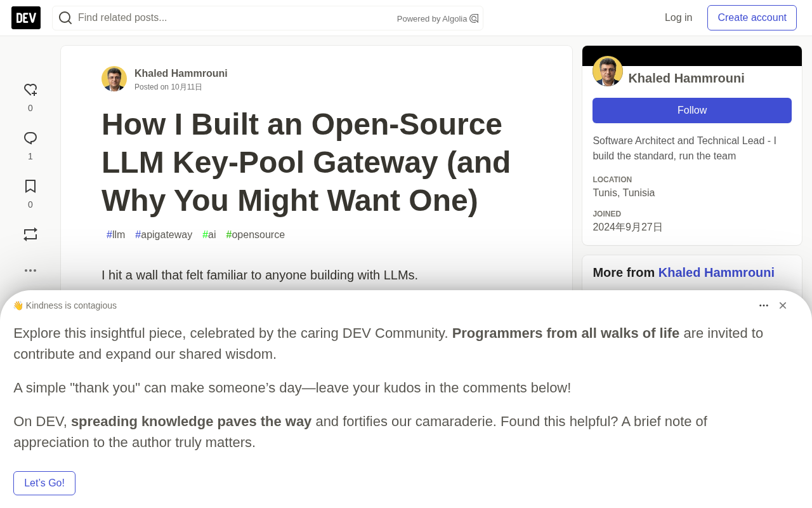Open Khaled Hammrouni's profile card avatar
812x508 pixels.
[x=608, y=71]
